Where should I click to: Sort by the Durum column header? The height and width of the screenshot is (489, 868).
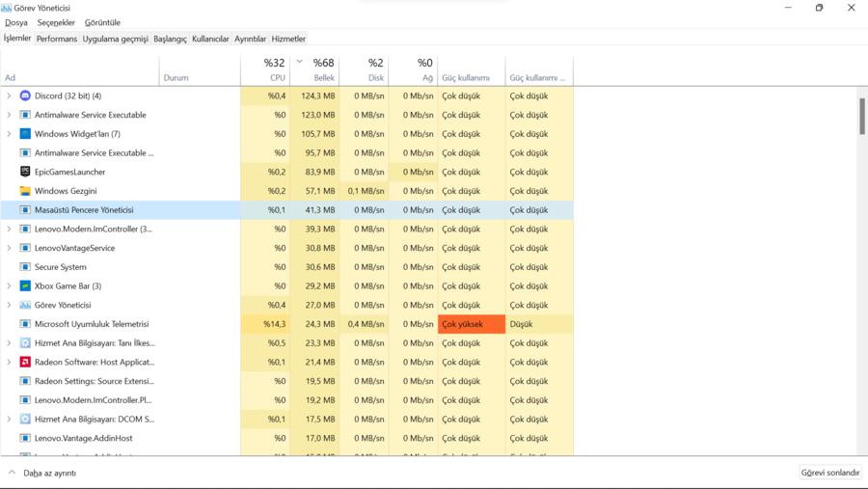coord(200,70)
